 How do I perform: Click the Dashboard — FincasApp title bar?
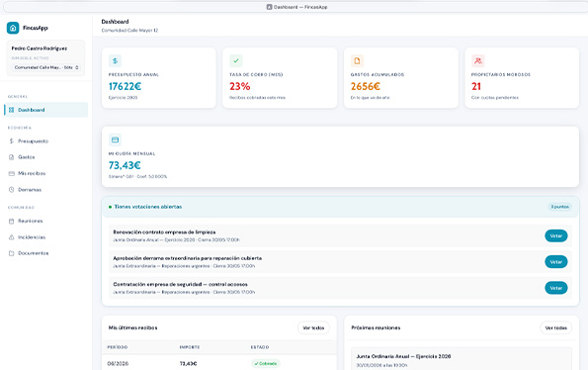[296, 7]
